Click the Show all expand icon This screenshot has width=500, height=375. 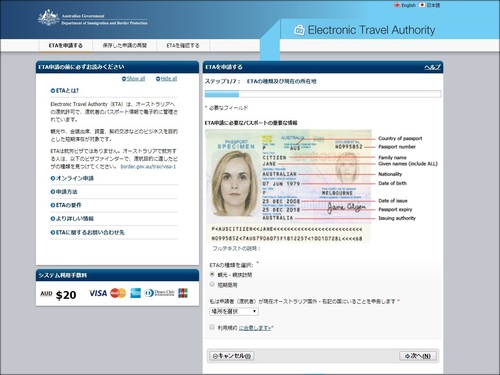coord(124,79)
